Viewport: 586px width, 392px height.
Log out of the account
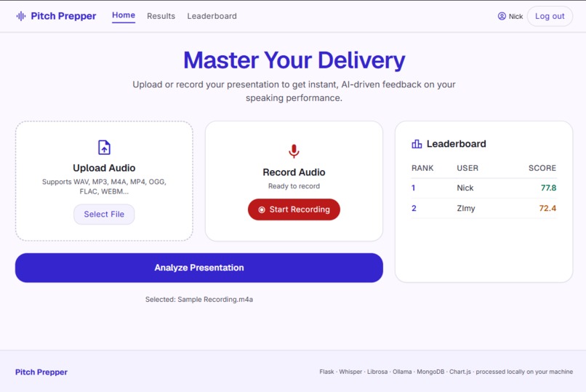coord(550,16)
